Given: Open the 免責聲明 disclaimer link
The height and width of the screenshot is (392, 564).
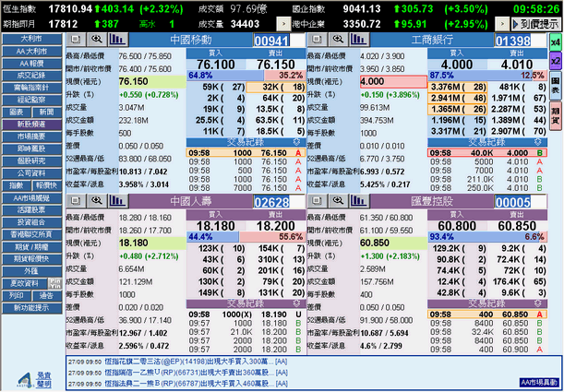Looking at the screenshot, I should (43, 380).
